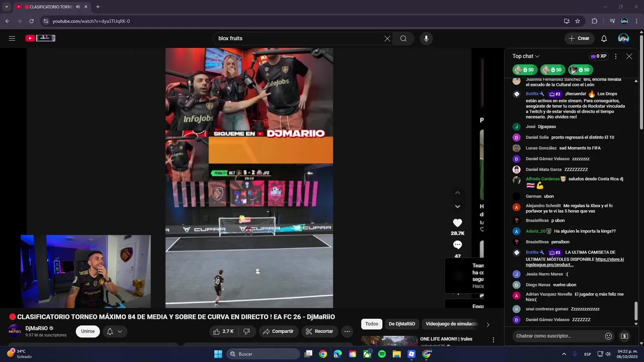Close the live chat panel
The image size is (644, 362).
629,56
